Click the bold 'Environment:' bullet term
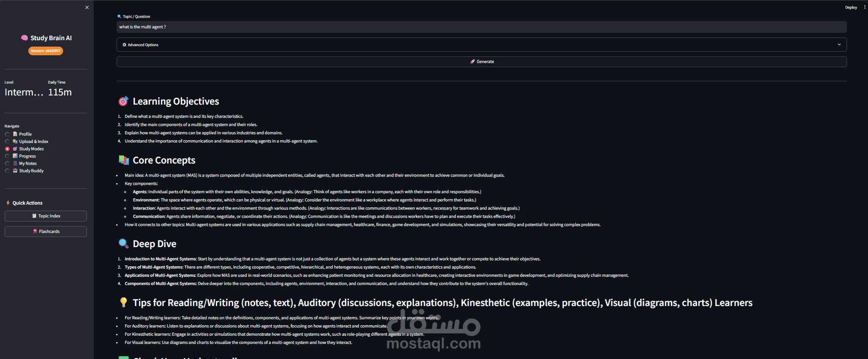The width and height of the screenshot is (868, 359). click(146, 200)
